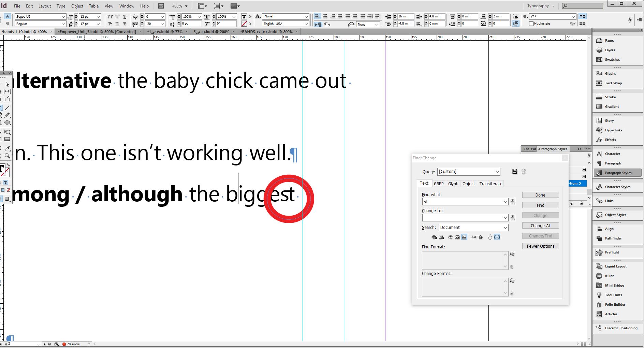Screen dimensions: 644x348
Task: Toggle Include Locked Layers option
Action: tap(434, 237)
